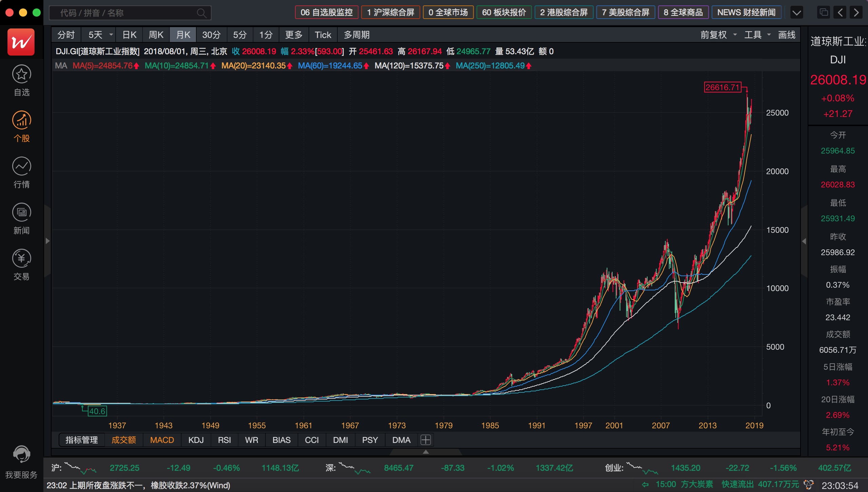868x492 pixels.
Task: Open 我要服务 customer service headset icon
Action: click(x=22, y=454)
